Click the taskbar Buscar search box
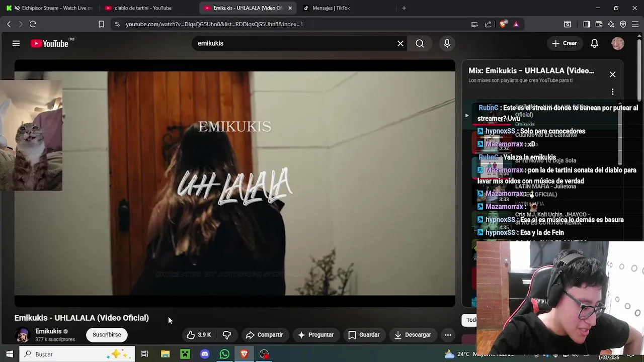The width and height of the screenshot is (644, 362). pyautogui.click(x=78, y=354)
